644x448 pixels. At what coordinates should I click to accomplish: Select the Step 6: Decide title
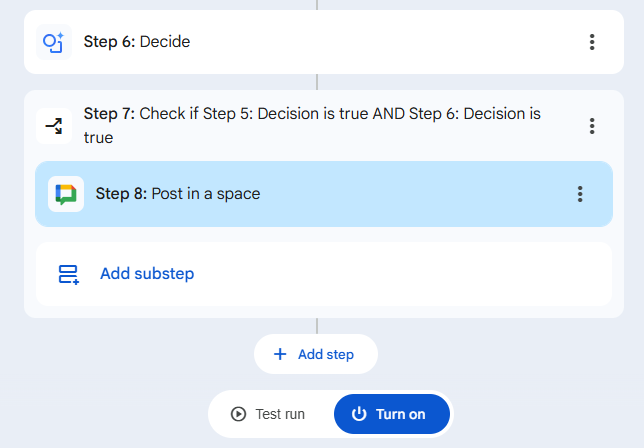click(137, 42)
